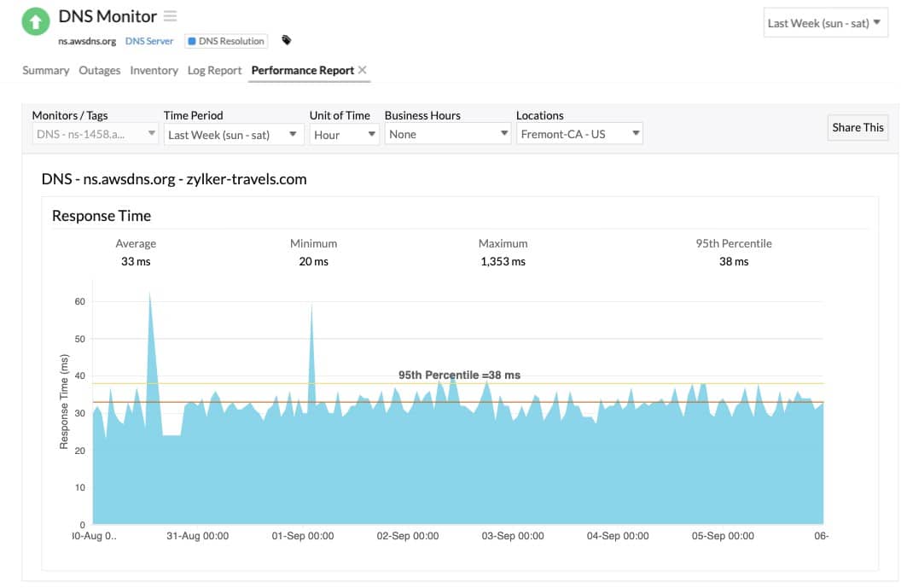Viewport: 907px width, 588px height.
Task: Open the DNS Server link
Action: pos(149,41)
